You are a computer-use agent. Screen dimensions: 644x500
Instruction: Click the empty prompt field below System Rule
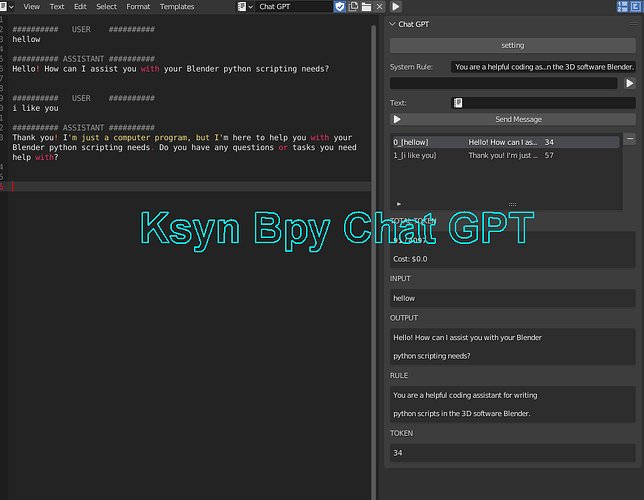coord(503,83)
